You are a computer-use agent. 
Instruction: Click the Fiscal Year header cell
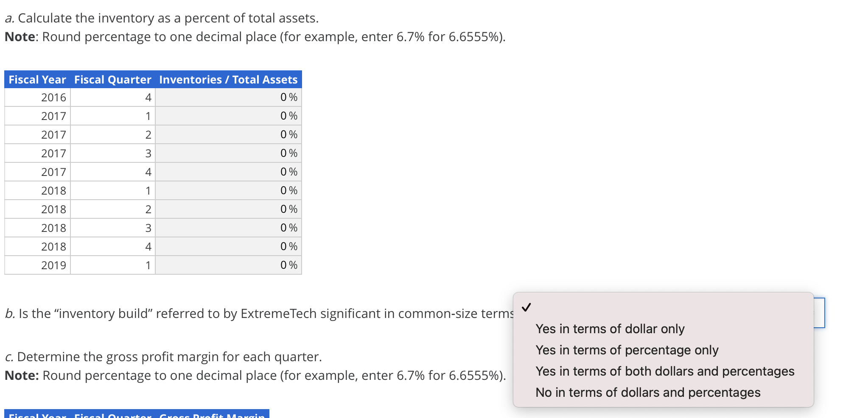(37, 79)
